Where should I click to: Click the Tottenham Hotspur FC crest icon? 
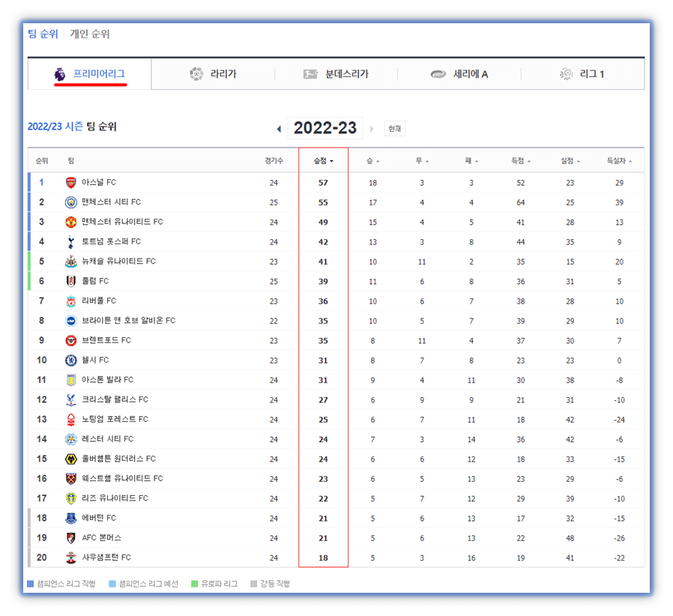click(70, 241)
